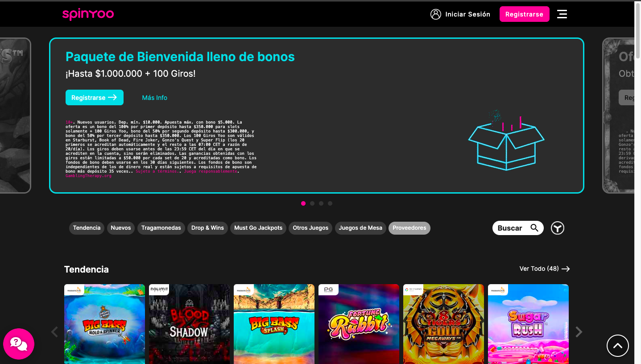The width and height of the screenshot is (641, 364).
Task: Open the game filter icon
Action: (558, 228)
